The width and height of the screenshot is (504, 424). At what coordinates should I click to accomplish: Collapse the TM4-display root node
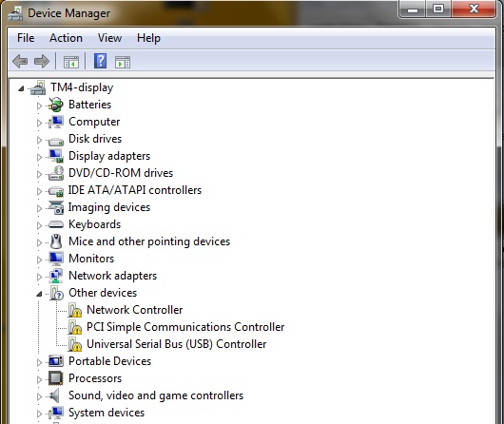(21, 88)
